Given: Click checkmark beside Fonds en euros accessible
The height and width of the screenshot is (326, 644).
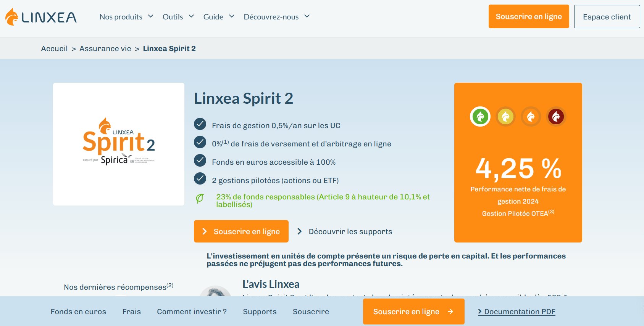Looking at the screenshot, I should coord(200,161).
